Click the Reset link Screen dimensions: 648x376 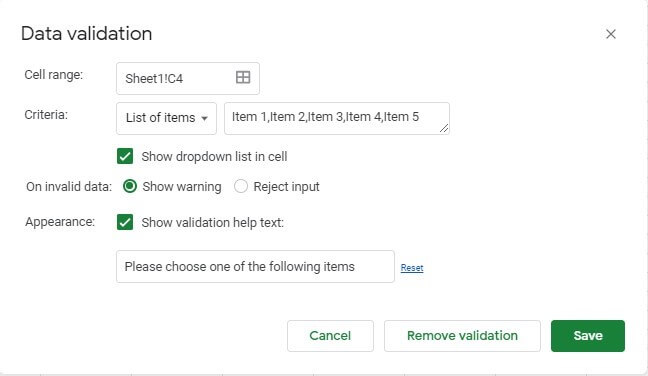[x=412, y=268]
